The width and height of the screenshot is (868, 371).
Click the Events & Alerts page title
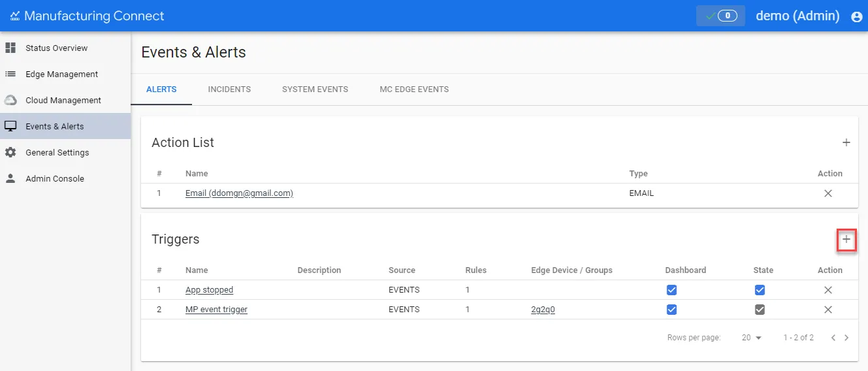click(193, 52)
